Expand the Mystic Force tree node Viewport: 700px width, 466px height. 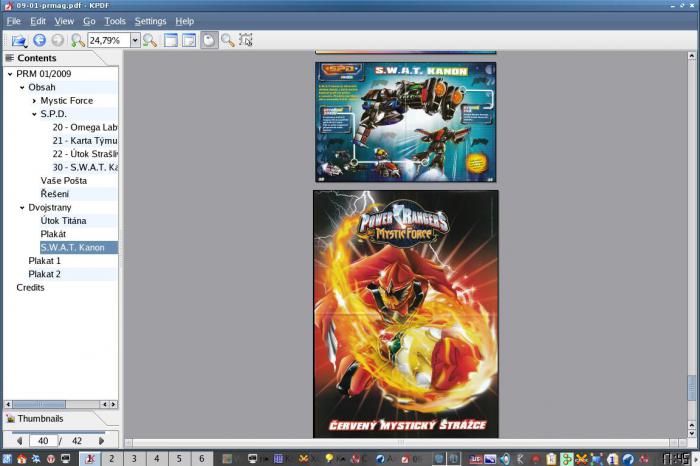pyautogui.click(x=34, y=101)
